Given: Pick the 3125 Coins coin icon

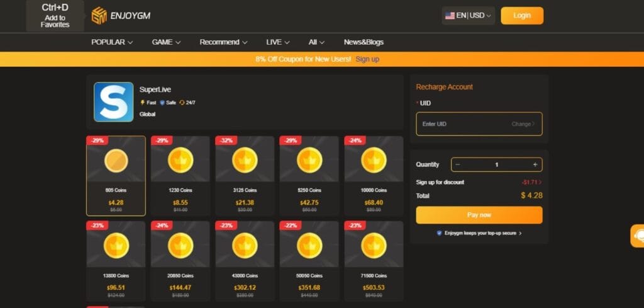Looking at the screenshot, I should click(244, 161).
